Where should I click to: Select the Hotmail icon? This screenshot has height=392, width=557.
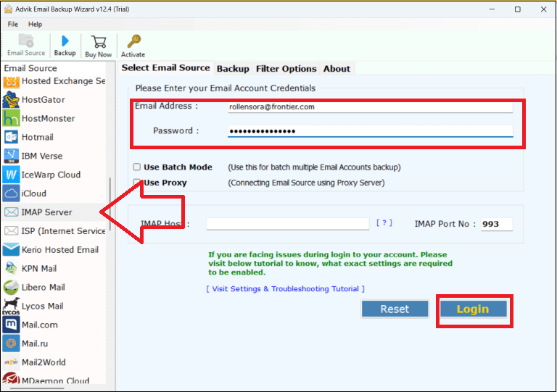[11, 137]
